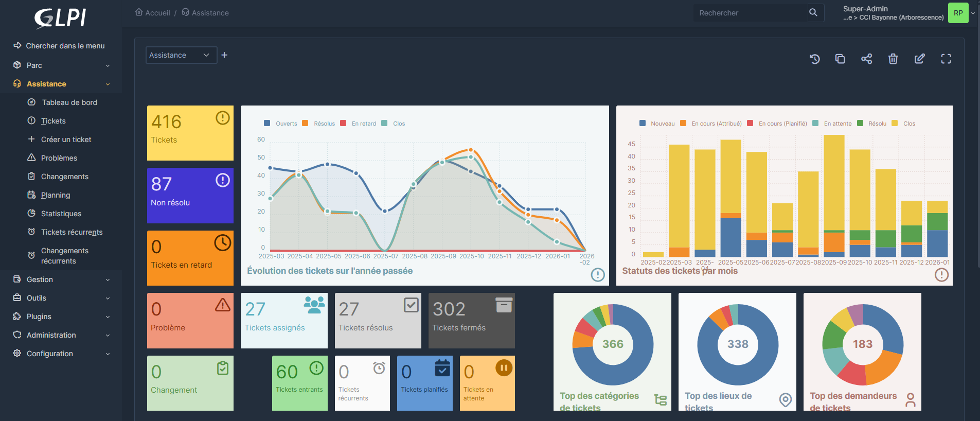Viewport: 980px width, 421px height.
Task: Expand the Configuration sidebar menu
Action: 61,354
